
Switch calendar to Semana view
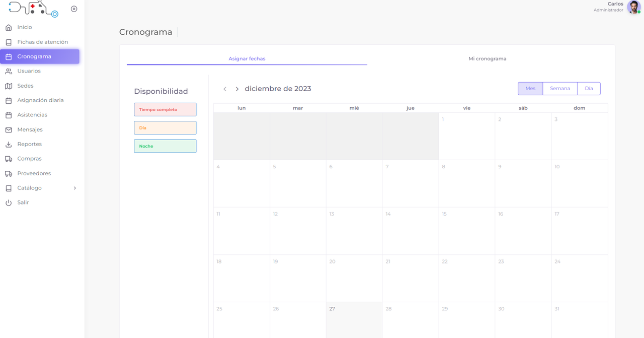click(x=559, y=89)
